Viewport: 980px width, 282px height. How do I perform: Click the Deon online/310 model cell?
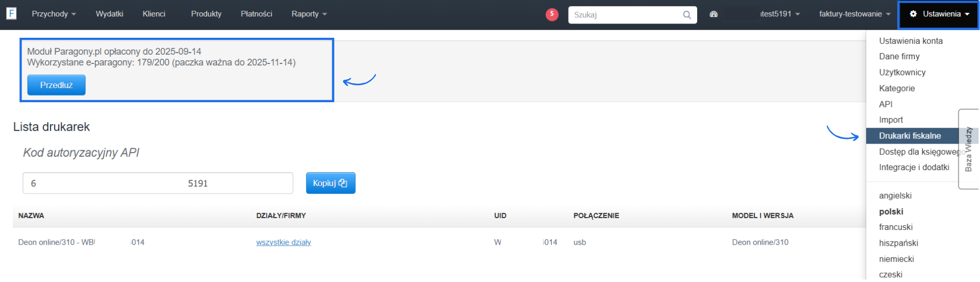(x=760, y=242)
